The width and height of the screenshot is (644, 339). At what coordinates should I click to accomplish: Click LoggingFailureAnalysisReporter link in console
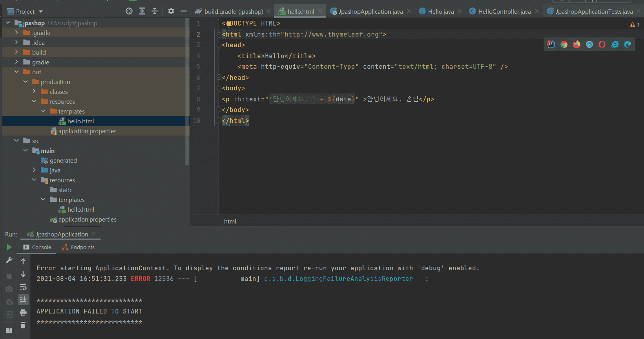click(338, 279)
